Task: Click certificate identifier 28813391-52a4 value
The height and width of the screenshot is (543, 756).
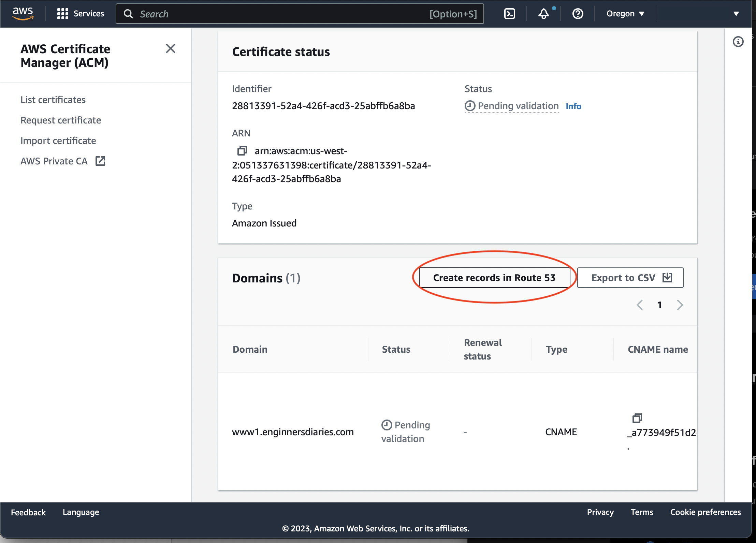Action: tap(323, 106)
